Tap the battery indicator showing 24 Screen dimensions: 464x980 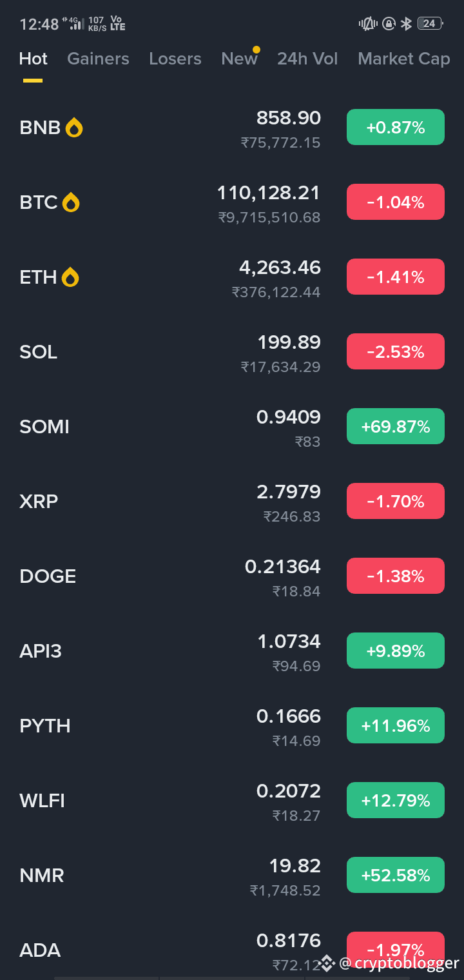click(429, 24)
